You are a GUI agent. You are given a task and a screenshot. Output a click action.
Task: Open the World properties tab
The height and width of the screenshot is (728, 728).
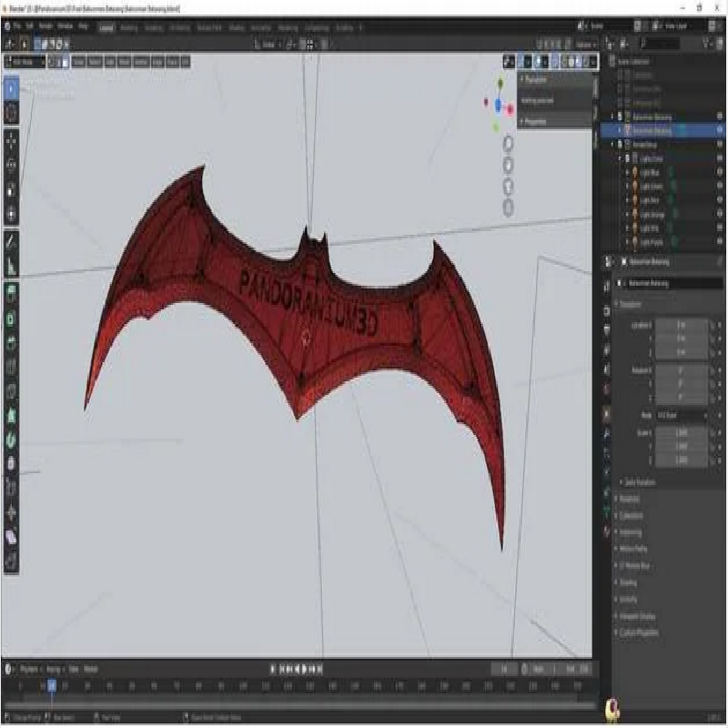tap(607, 389)
